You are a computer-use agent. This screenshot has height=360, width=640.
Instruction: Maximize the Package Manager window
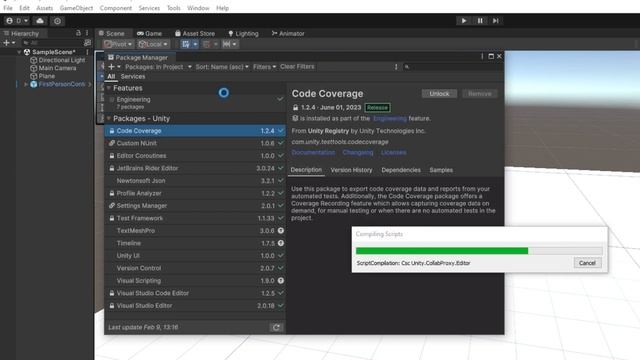tap(491, 56)
